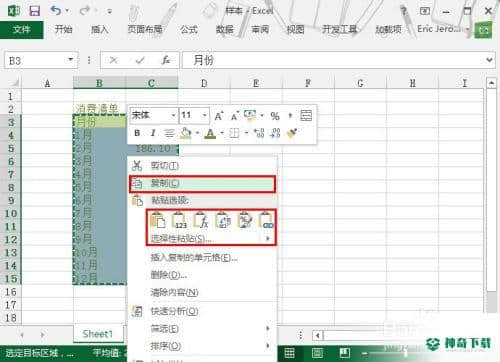This screenshot has width=500, height=362.
Task: Click the insert function fx icon
Action: tap(166, 60)
